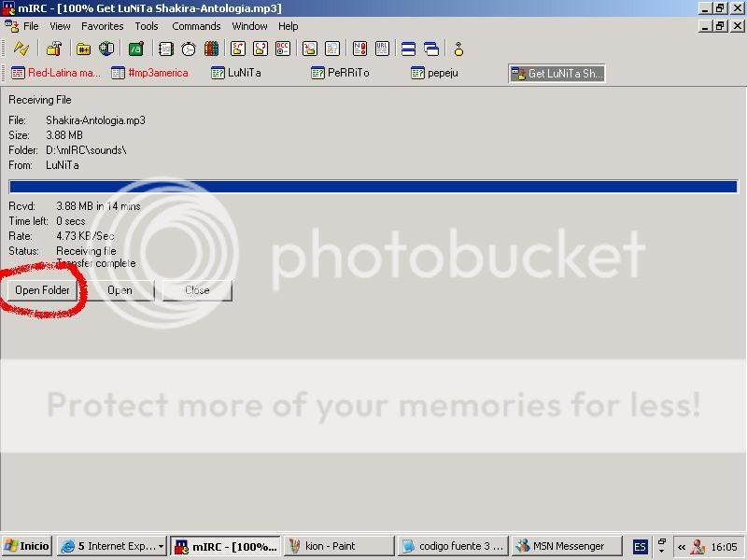Viewport: 747px width, 560px height.
Task: Switch to the PeRRiTo query tab
Action: coord(340,73)
